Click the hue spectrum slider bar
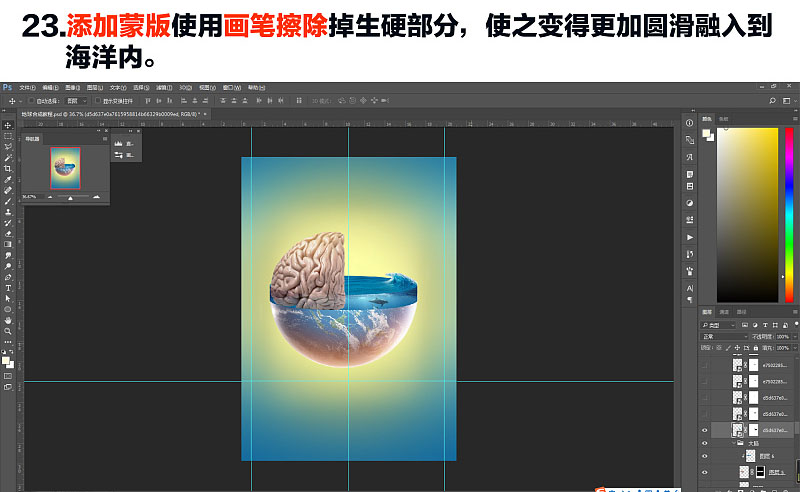Screen dimensions: 800x492 [x=789, y=215]
